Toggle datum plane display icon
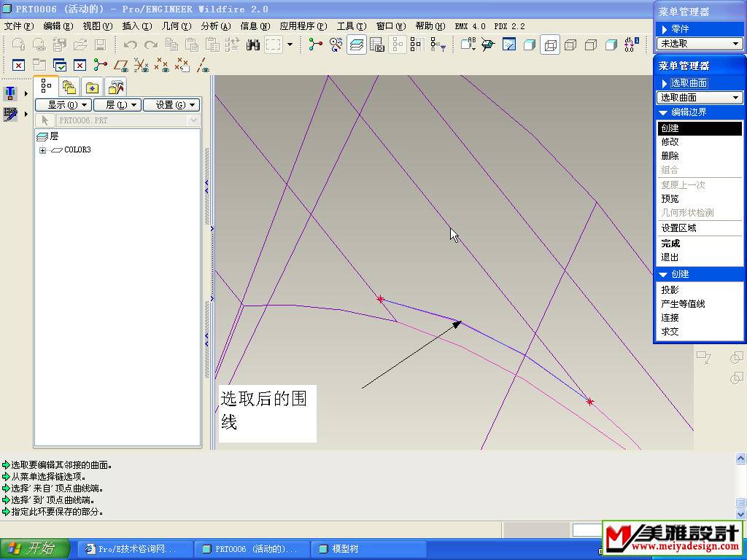 121,64
